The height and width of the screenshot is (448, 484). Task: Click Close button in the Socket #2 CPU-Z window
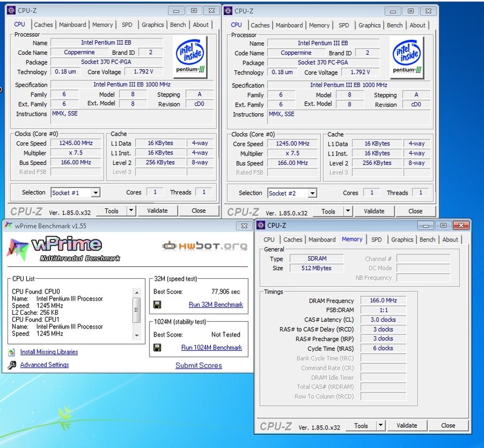(415, 211)
